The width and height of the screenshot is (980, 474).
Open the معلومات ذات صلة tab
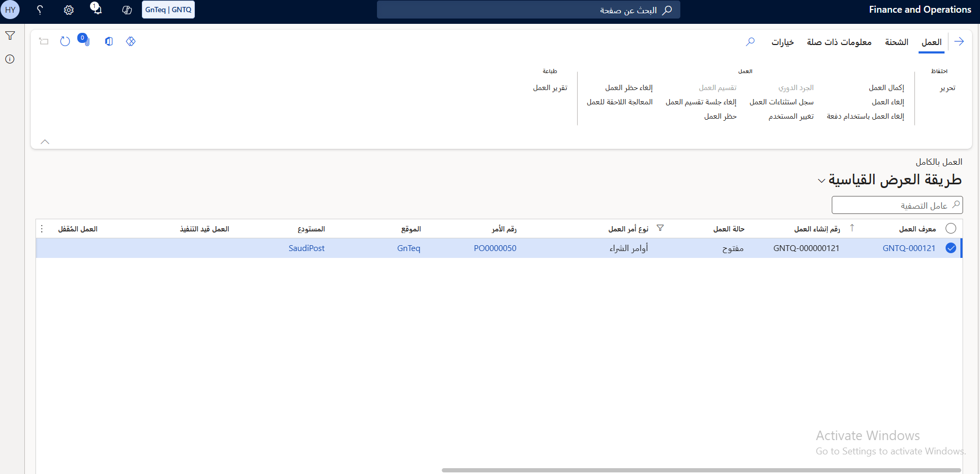point(839,42)
